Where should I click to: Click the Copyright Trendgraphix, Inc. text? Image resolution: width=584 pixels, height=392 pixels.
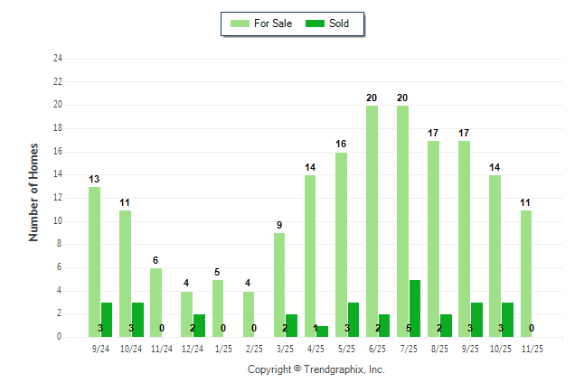click(x=316, y=369)
